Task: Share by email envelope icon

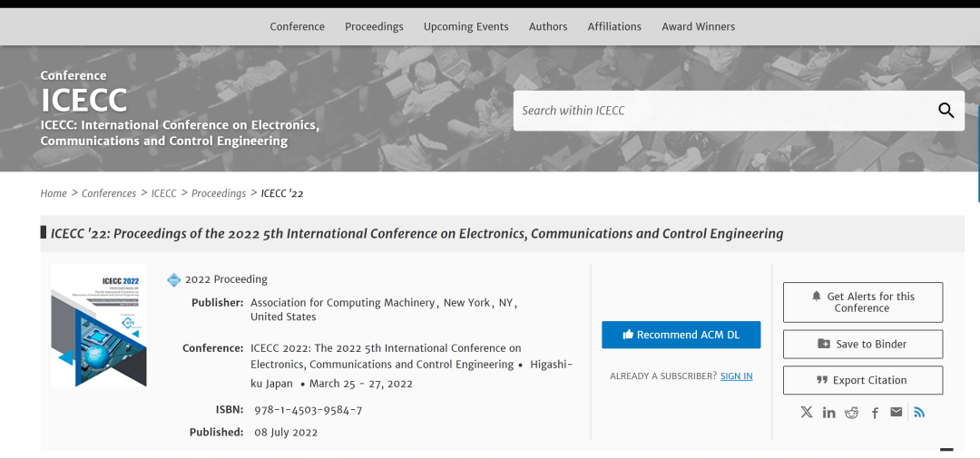Action: tap(897, 413)
